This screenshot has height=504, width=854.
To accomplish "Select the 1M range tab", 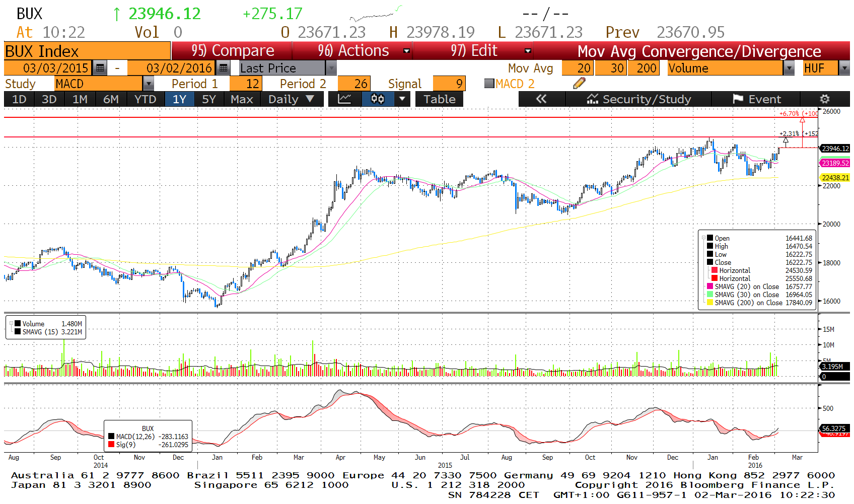I will click(x=80, y=99).
